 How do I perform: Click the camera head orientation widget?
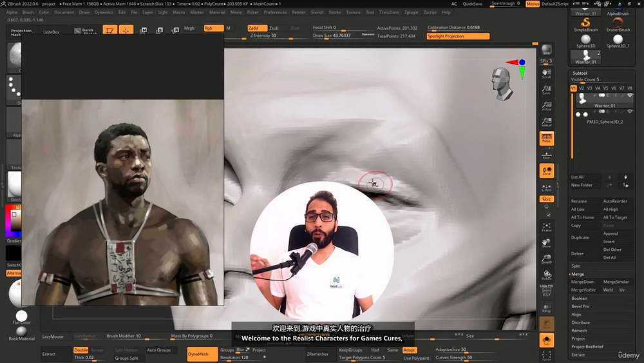pyautogui.click(x=502, y=84)
